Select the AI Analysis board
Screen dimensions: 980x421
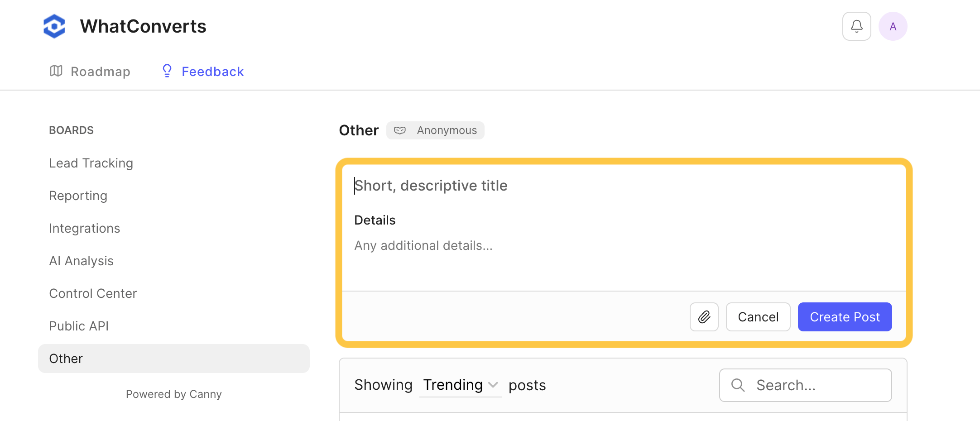82,261
